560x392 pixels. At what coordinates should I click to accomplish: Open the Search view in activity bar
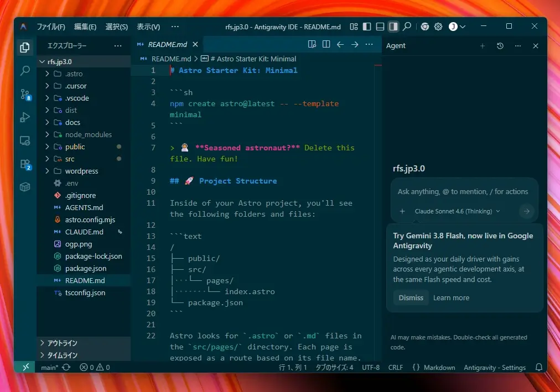tap(25, 71)
